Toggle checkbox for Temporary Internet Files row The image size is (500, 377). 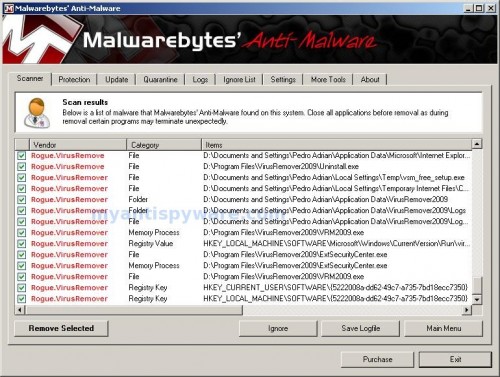[22, 189]
